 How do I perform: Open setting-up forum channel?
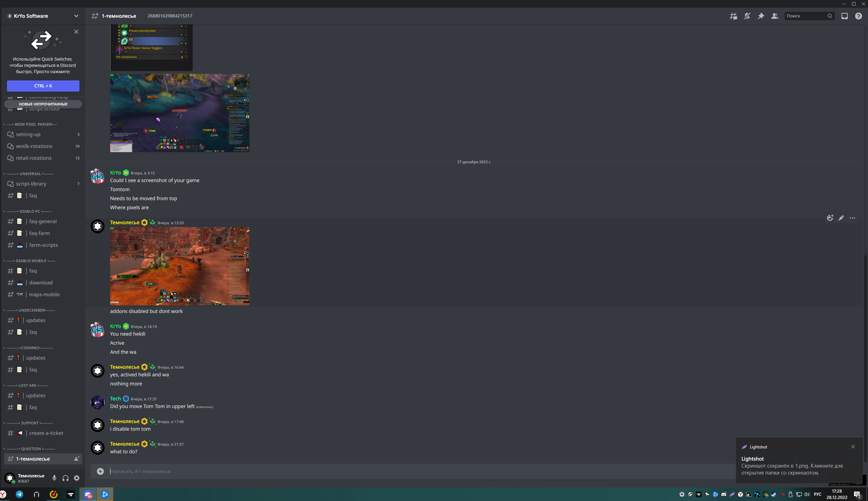[43, 134]
